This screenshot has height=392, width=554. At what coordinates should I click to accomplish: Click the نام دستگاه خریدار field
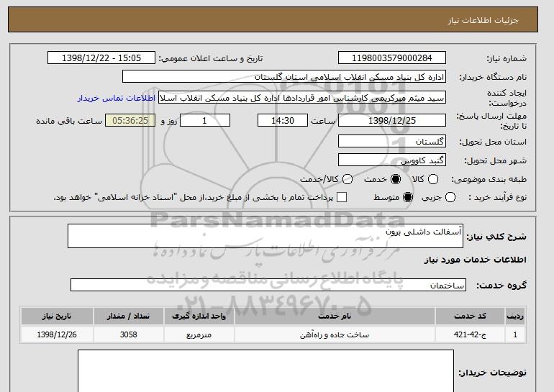(284, 77)
